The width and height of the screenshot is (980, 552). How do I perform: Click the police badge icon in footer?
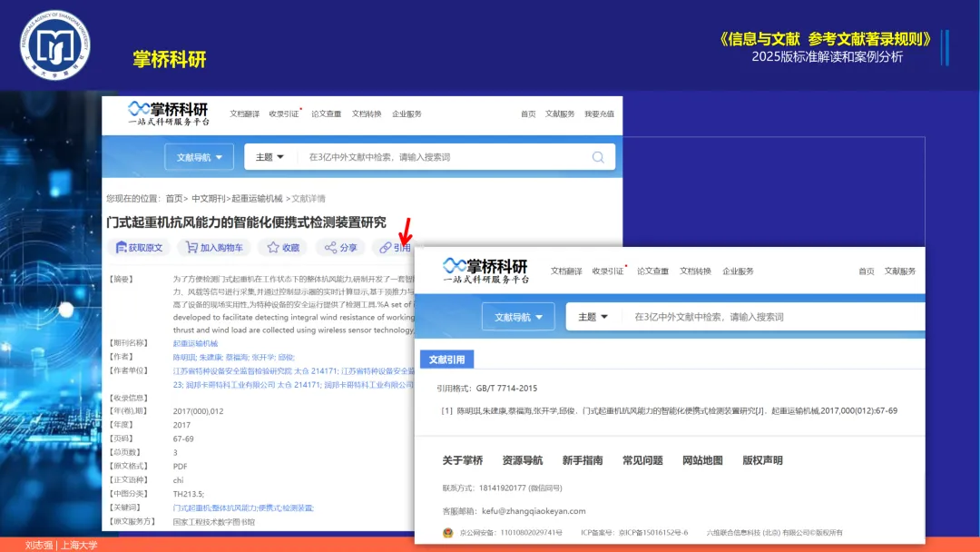pyautogui.click(x=447, y=533)
